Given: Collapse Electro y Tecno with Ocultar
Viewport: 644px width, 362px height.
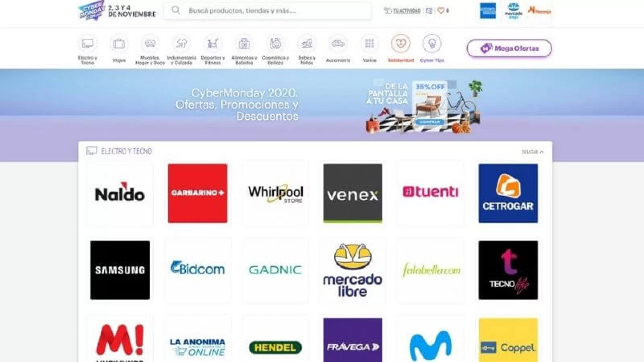Looking at the screenshot, I should [x=532, y=152].
